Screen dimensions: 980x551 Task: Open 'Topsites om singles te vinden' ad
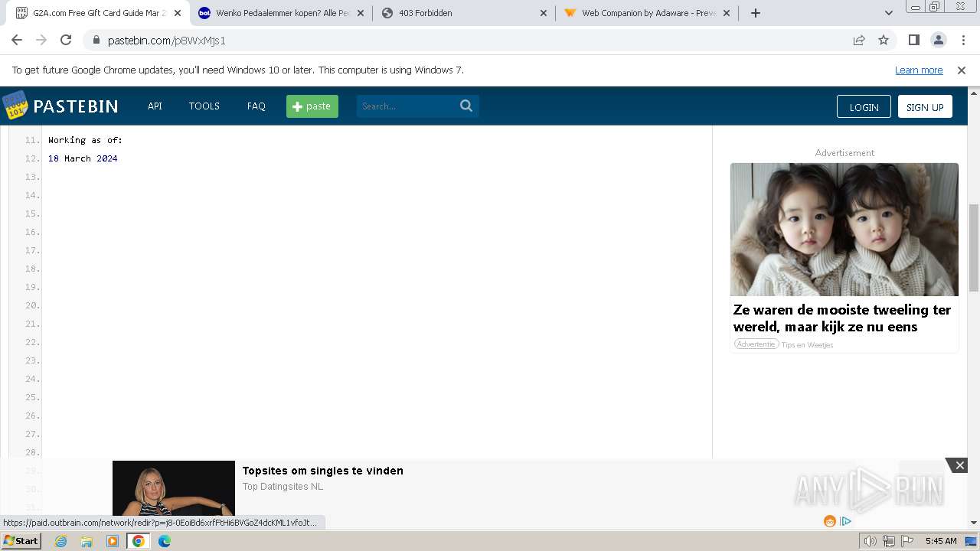323,471
